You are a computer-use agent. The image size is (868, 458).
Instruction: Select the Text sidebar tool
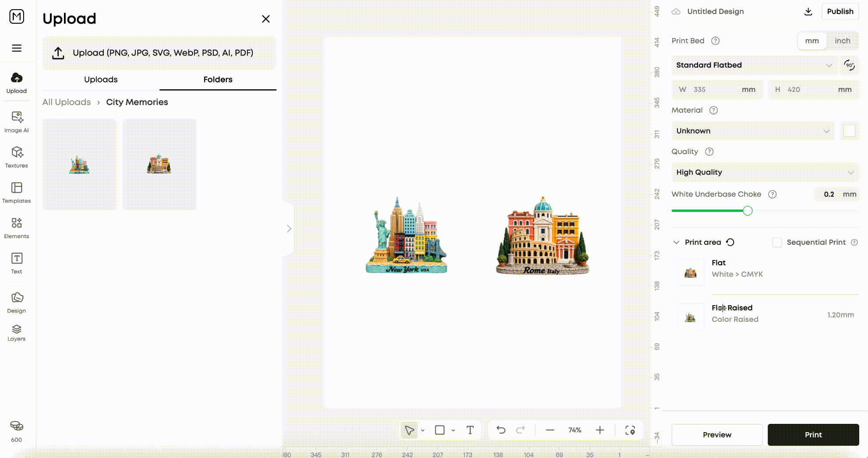(x=17, y=263)
